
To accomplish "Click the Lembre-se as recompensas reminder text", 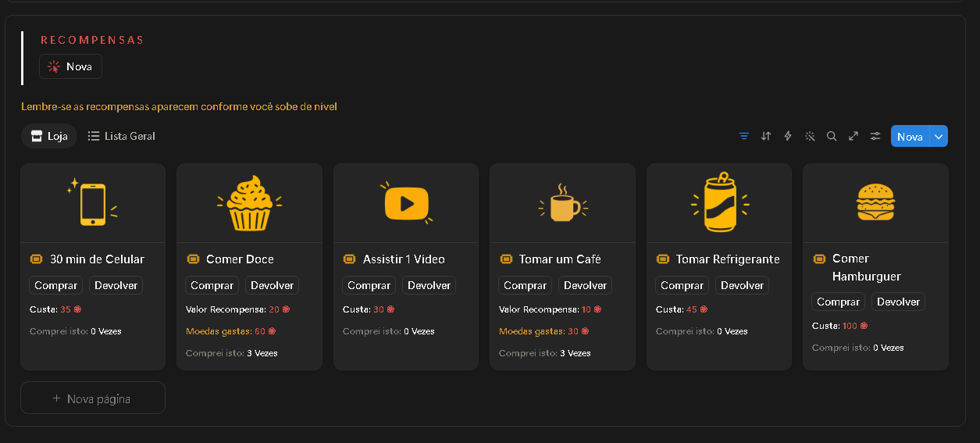I will tap(179, 106).
